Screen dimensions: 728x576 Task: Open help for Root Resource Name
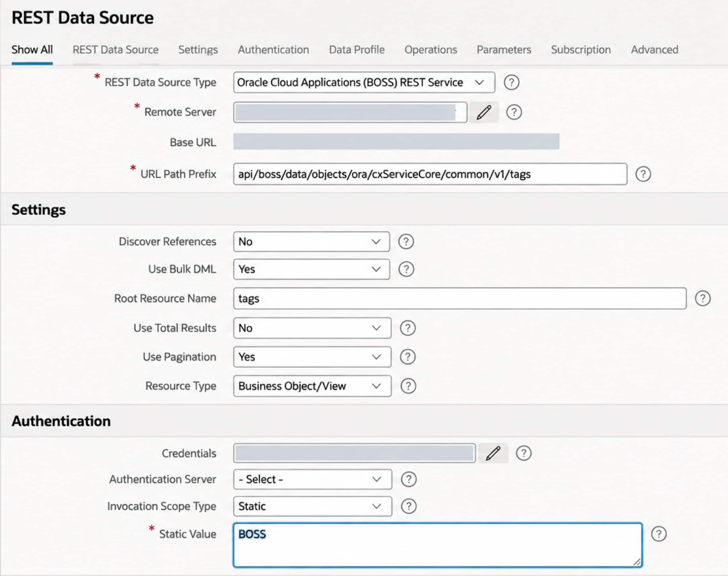pos(703,298)
